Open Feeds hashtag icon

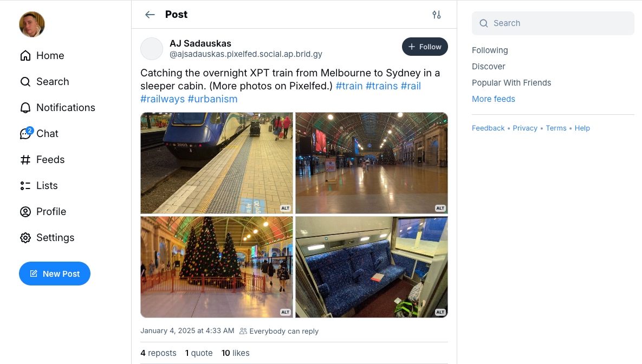click(25, 160)
